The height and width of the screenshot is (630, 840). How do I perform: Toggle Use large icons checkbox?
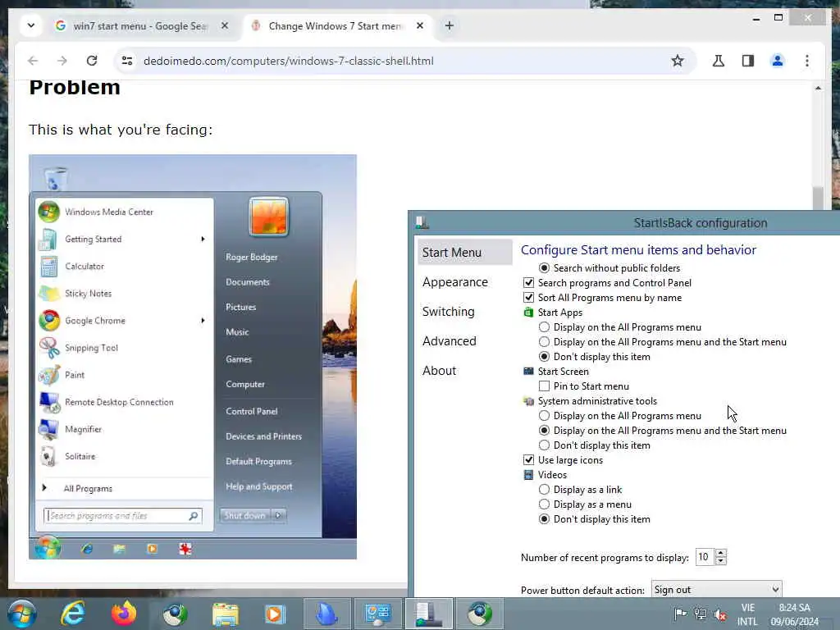(529, 459)
